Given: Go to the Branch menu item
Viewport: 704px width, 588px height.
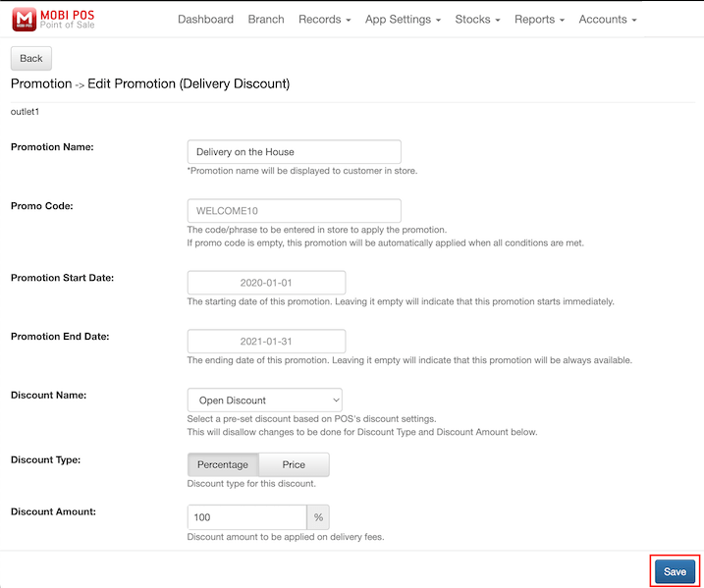Looking at the screenshot, I should click(x=266, y=20).
